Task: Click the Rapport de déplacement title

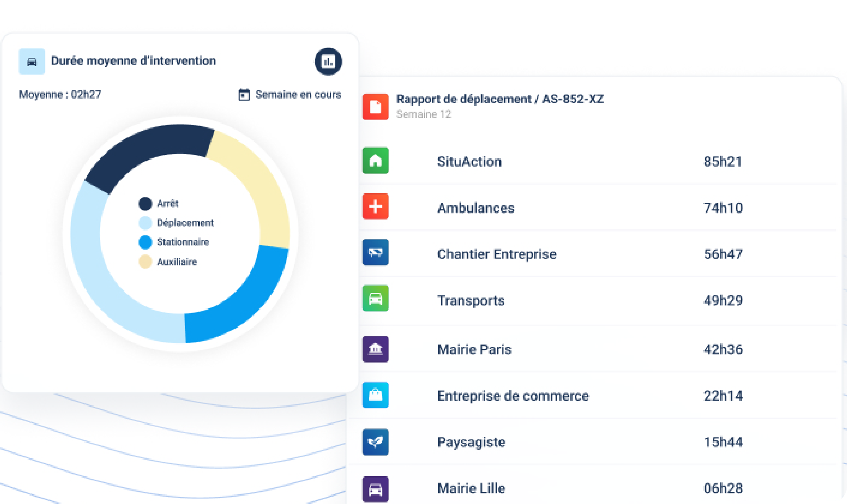Action: point(500,99)
